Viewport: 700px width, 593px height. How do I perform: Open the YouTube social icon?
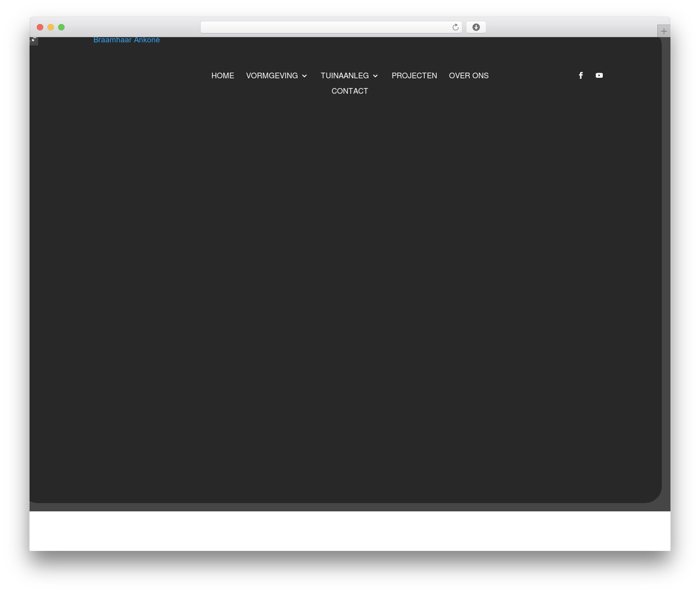click(x=599, y=75)
